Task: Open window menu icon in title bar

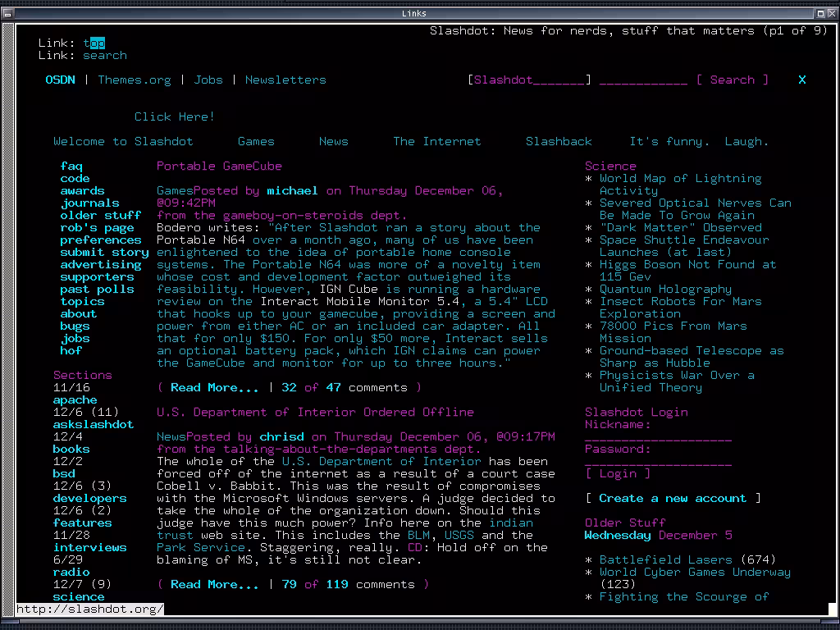Action: pos(7,13)
